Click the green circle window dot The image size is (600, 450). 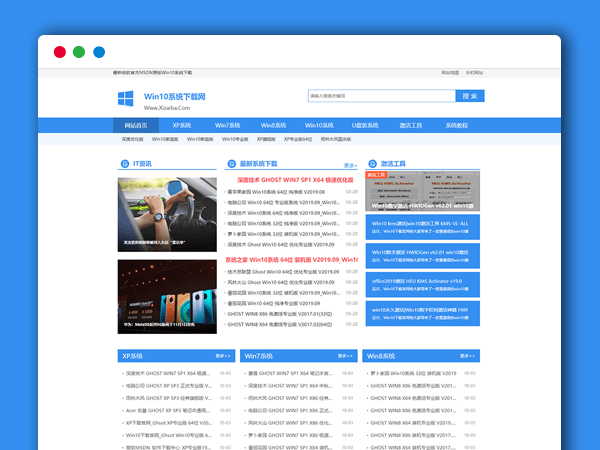pyautogui.click(x=79, y=52)
